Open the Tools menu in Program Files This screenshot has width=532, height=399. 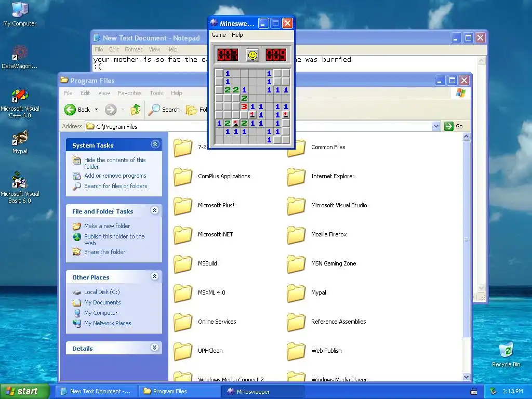(x=156, y=93)
